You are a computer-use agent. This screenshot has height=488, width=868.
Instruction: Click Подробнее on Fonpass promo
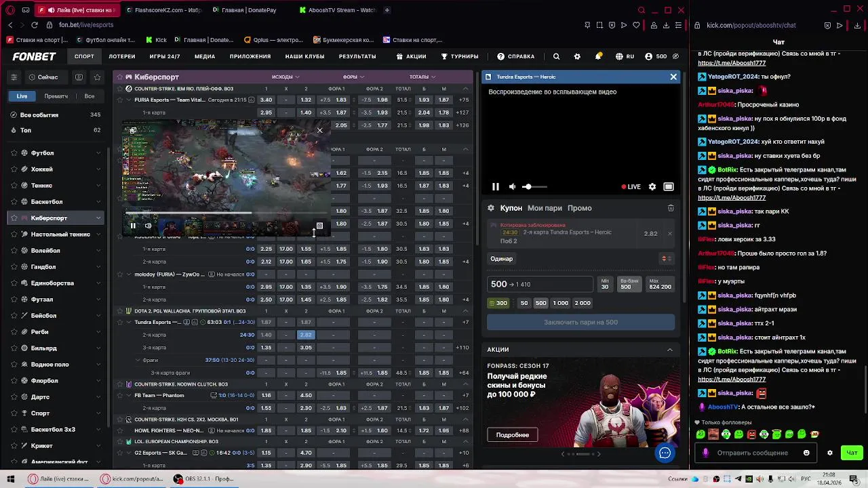point(513,435)
